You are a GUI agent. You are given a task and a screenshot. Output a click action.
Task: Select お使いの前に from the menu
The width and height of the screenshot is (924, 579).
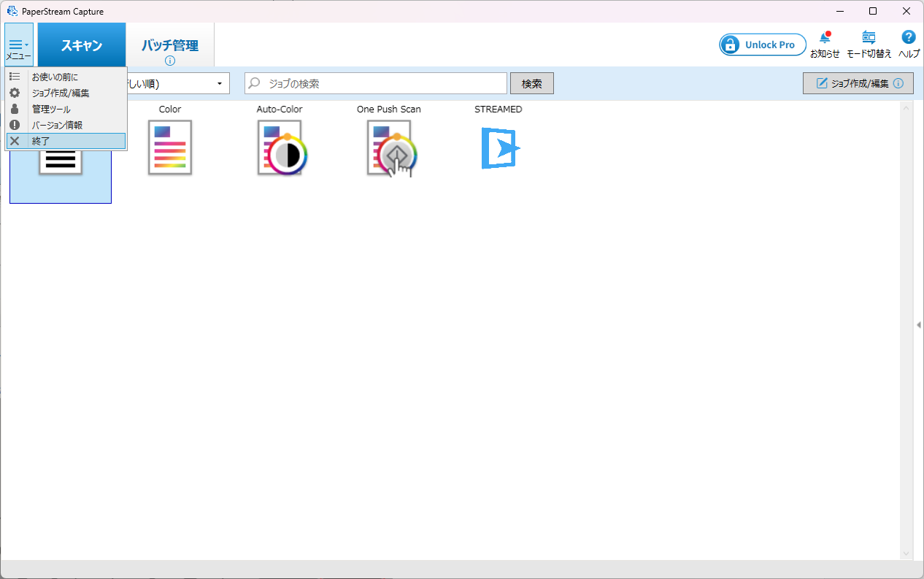(x=55, y=77)
